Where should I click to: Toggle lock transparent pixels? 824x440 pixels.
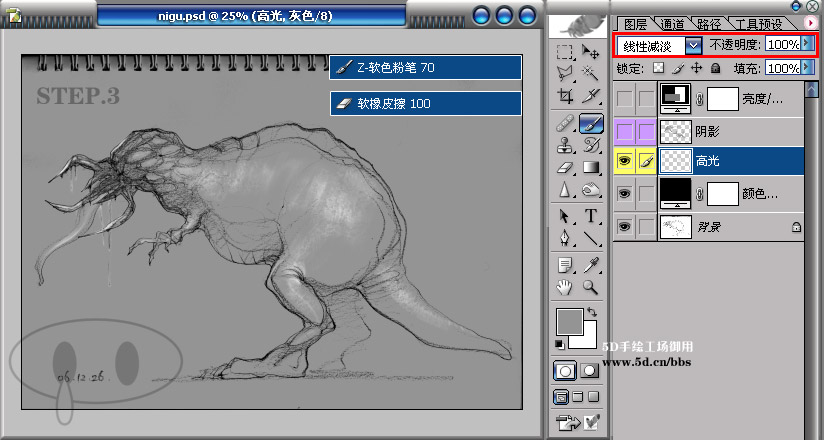tap(658, 68)
